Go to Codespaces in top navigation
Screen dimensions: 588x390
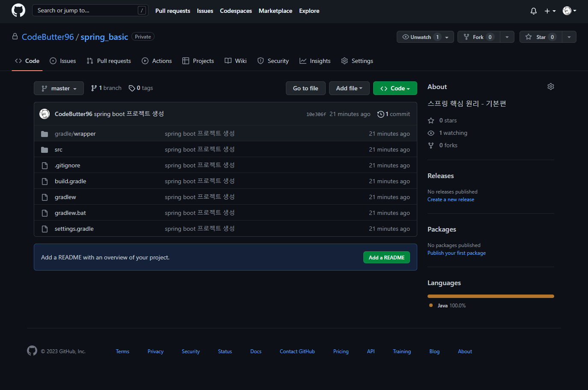[236, 11]
